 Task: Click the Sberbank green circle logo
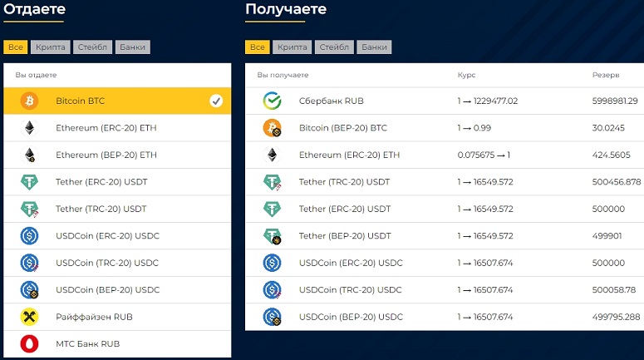coord(272,101)
